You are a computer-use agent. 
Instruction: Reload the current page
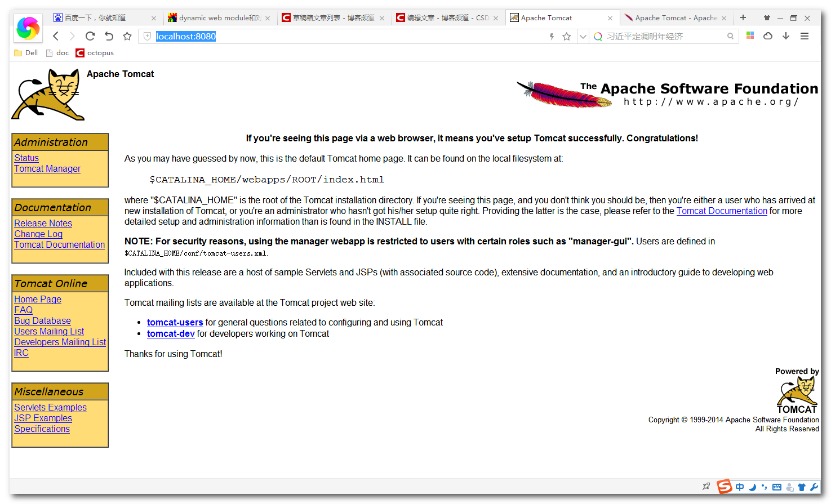(90, 36)
